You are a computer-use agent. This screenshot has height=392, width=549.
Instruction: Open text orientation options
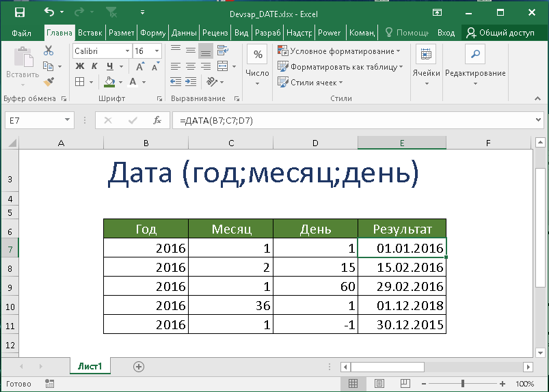215,82
